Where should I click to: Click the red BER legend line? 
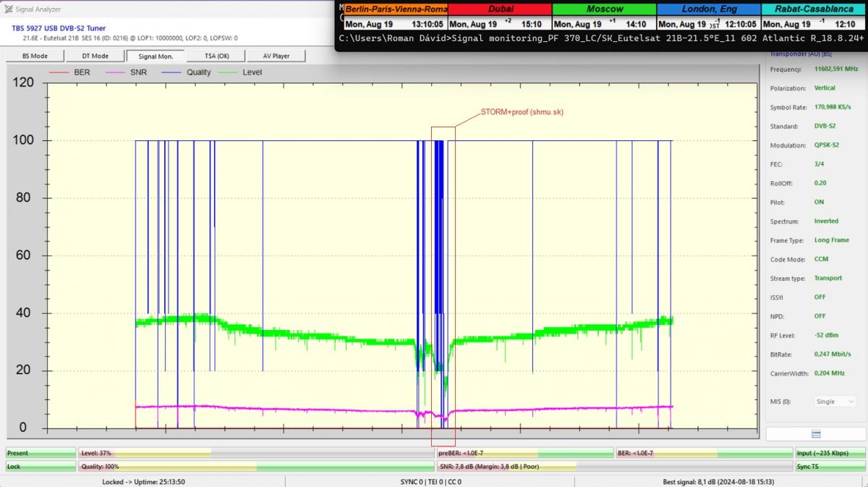coord(59,72)
